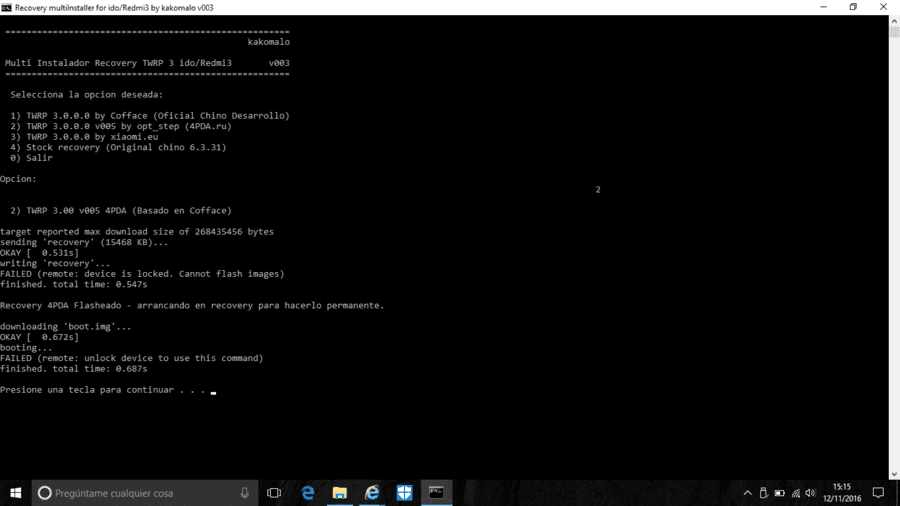Click 'Presione una tecla para continuar' line
This screenshot has width=900, height=506.
pyautogui.click(x=103, y=390)
